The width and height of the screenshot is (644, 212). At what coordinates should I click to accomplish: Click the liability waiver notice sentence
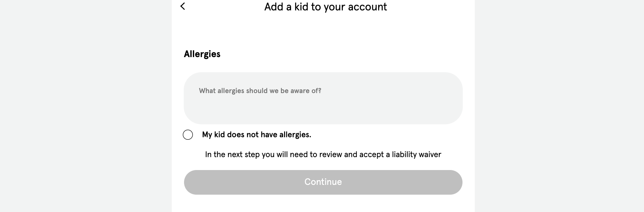coord(323,155)
